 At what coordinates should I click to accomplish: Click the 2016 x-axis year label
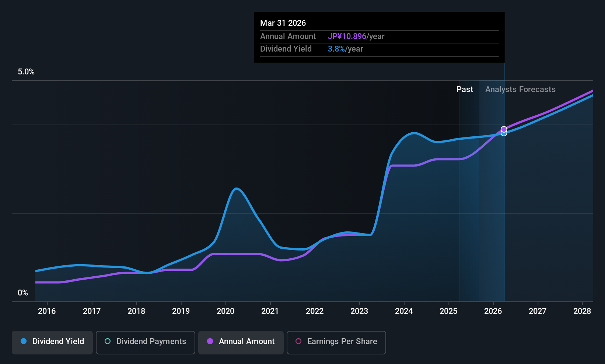coord(47,311)
